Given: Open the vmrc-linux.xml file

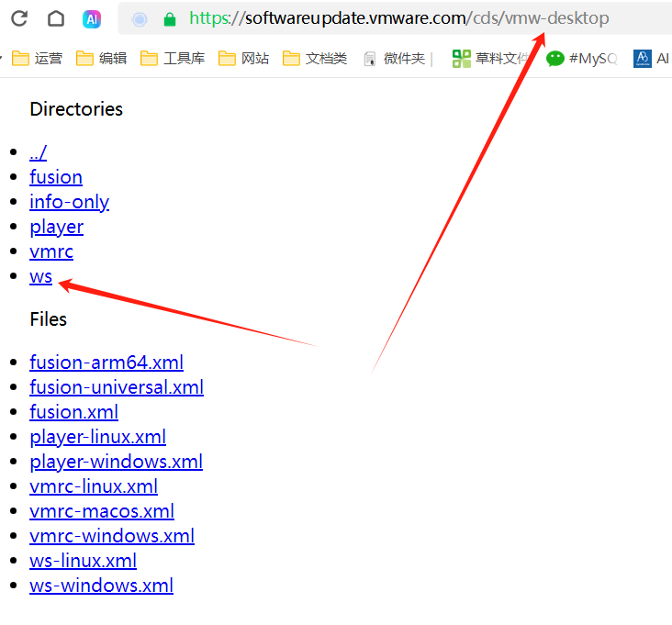Looking at the screenshot, I should tap(94, 486).
